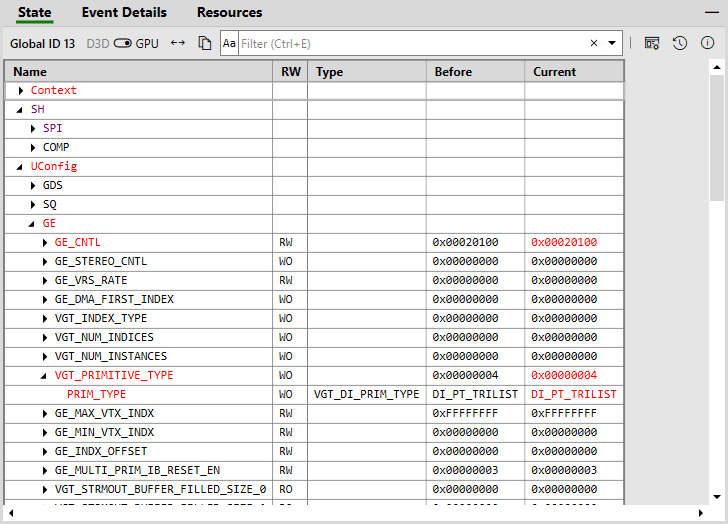728x524 pixels.
Task: Expand the GE_MAX_VTX_INDX register
Action: pyautogui.click(x=45, y=414)
